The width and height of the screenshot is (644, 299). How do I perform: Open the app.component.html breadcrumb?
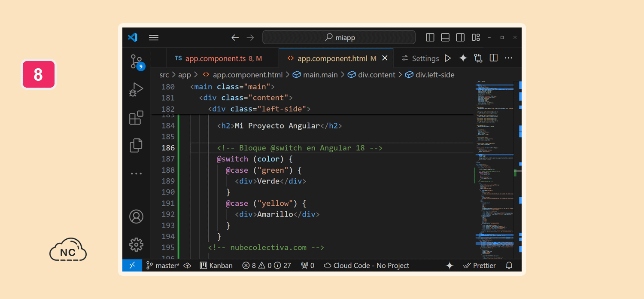243,75
